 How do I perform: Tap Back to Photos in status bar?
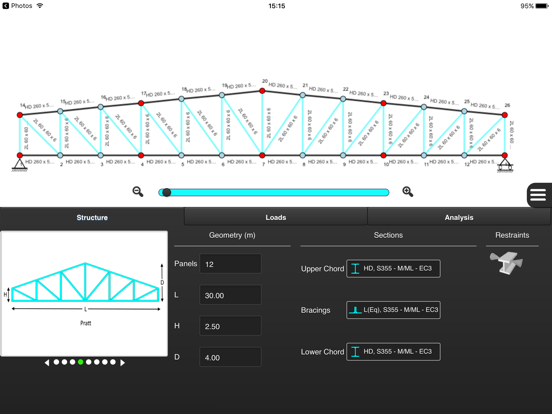coord(17,6)
